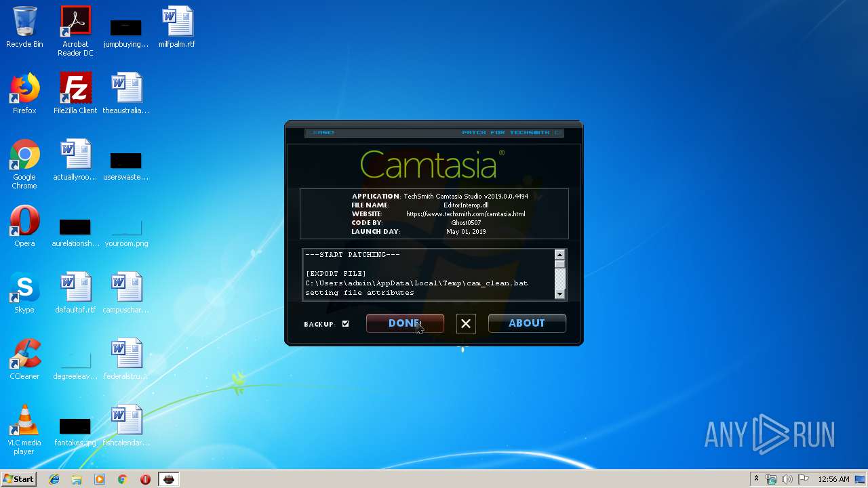Open the clock showing 12:56 AM

[833, 479]
